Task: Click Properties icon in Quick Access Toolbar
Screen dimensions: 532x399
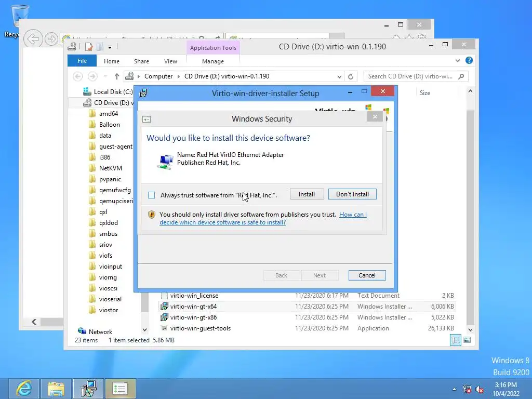Action: pyautogui.click(x=89, y=47)
